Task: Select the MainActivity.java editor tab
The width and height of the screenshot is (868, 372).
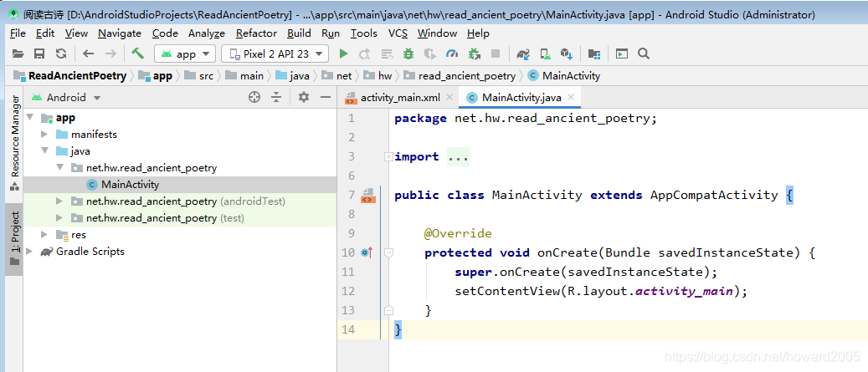Action: click(x=521, y=98)
